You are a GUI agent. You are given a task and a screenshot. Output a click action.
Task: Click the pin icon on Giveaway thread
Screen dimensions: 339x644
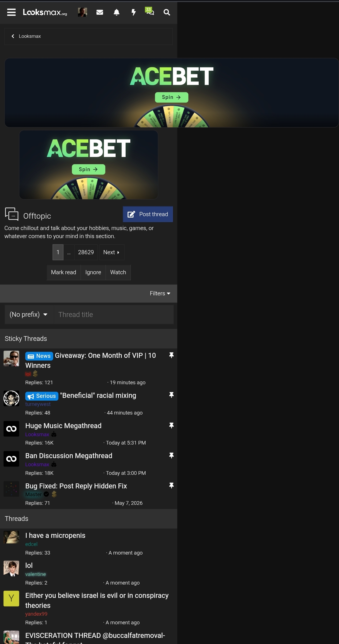coord(171,355)
